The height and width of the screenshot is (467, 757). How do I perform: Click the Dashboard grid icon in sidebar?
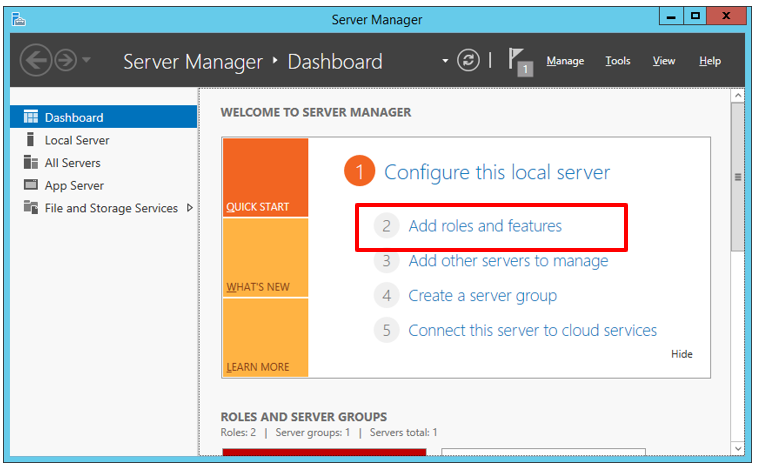pyautogui.click(x=30, y=117)
